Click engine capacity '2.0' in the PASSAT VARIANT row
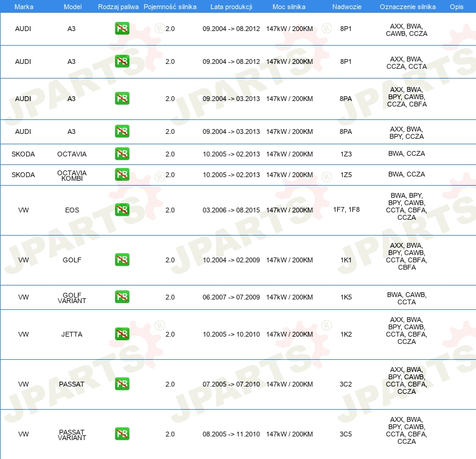Screen dimensions: 476x459 click(170, 434)
